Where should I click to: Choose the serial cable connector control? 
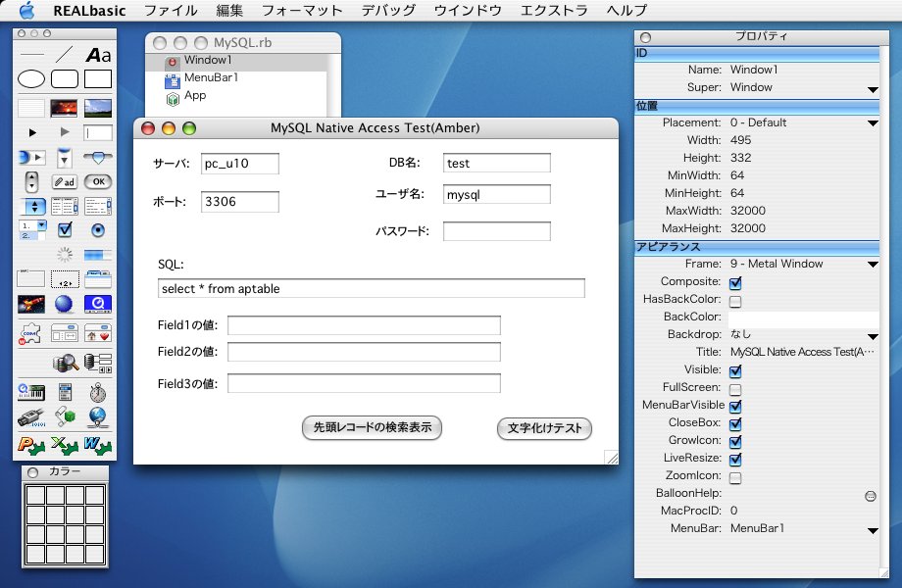tap(31, 417)
